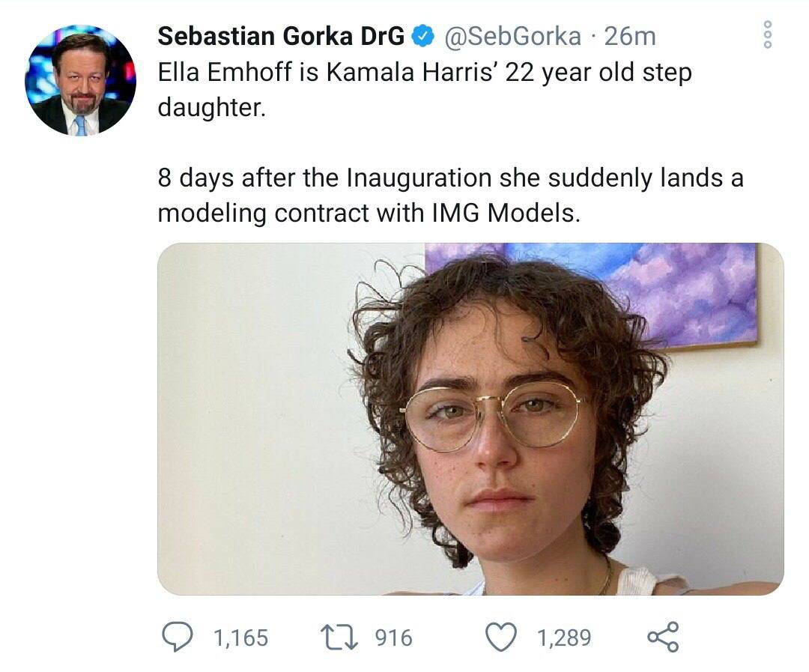
Task: Open the @SebGorka handle link
Action: pyautogui.click(x=514, y=36)
